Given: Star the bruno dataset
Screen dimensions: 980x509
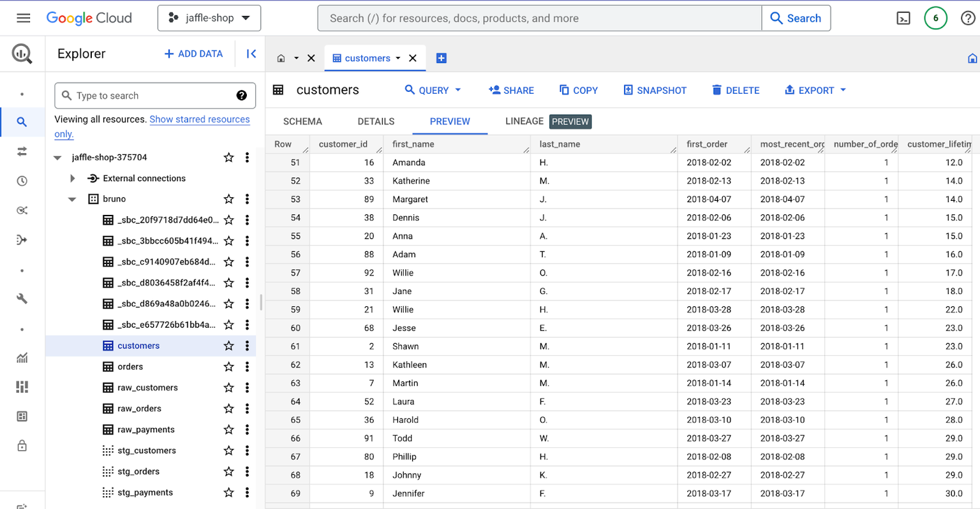Looking at the screenshot, I should 228,198.
